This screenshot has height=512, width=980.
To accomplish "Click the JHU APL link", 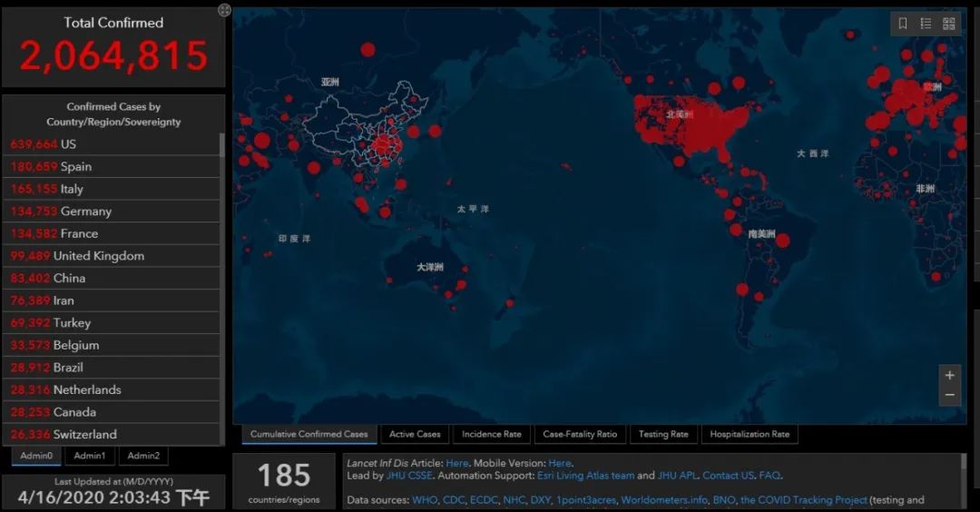I will coord(678,476).
